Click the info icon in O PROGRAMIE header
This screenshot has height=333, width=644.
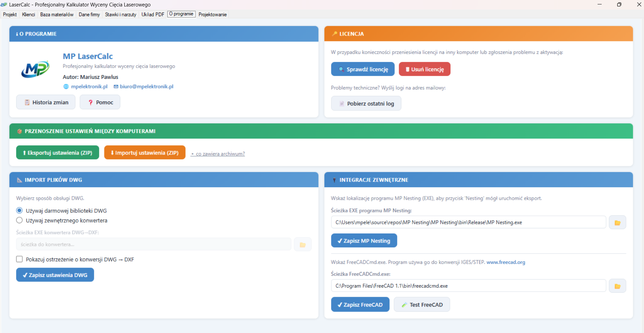click(17, 34)
